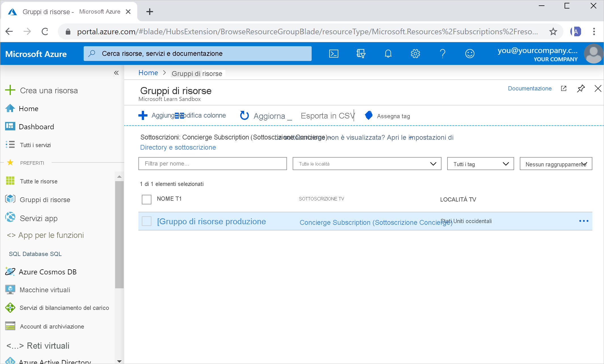The image size is (604, 364).
Task: Toggle checkbox for Gruppo di risorse produzione
Action: point(147,221)
